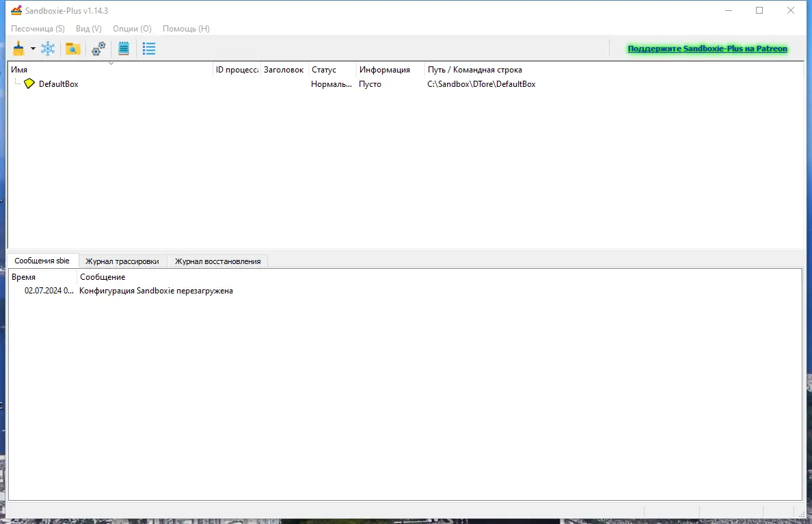The image size is (812, 524).
Task: Sort by the Имя column header
Action: [110, 70]
